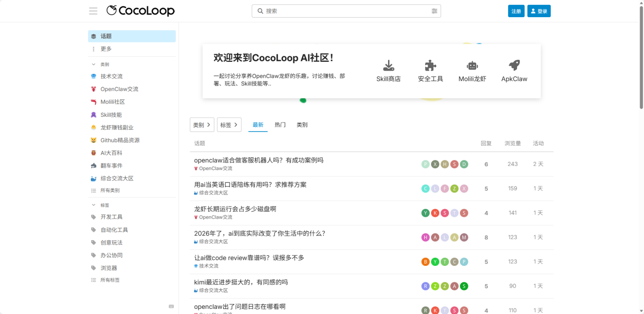Select 话题 in the sidebar
Screen dimensions: 644x314
click(132, 37)
